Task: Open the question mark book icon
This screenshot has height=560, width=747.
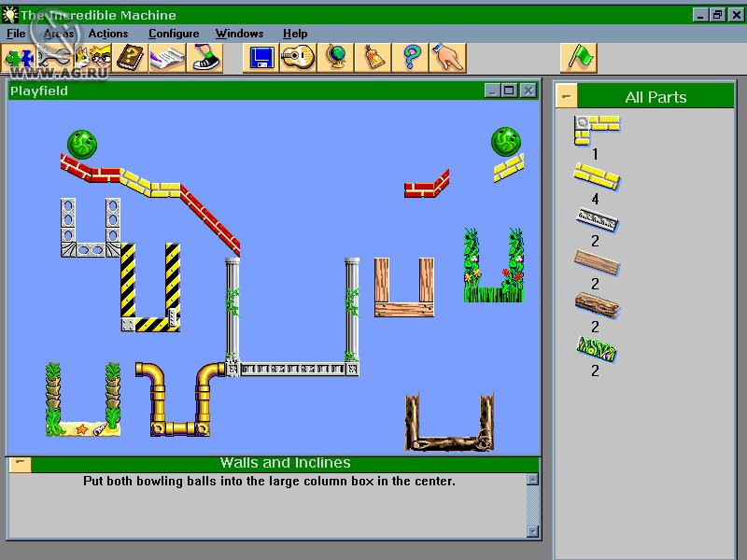Action: click(x=130, y=58)
